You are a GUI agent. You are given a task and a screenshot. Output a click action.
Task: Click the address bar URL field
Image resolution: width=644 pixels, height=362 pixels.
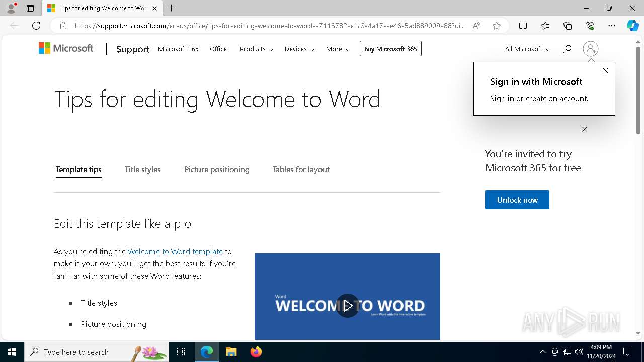pyautogui.click(x=270, y=26)
